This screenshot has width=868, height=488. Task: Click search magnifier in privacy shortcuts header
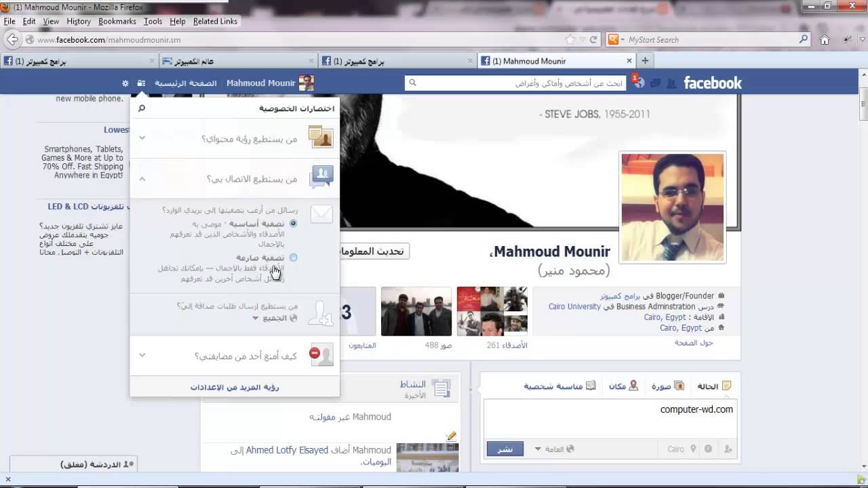142,108
